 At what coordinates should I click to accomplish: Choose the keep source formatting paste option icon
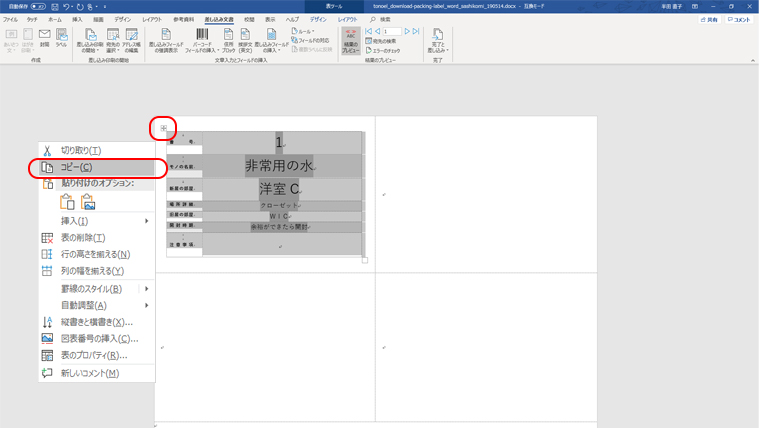[68, 202]
